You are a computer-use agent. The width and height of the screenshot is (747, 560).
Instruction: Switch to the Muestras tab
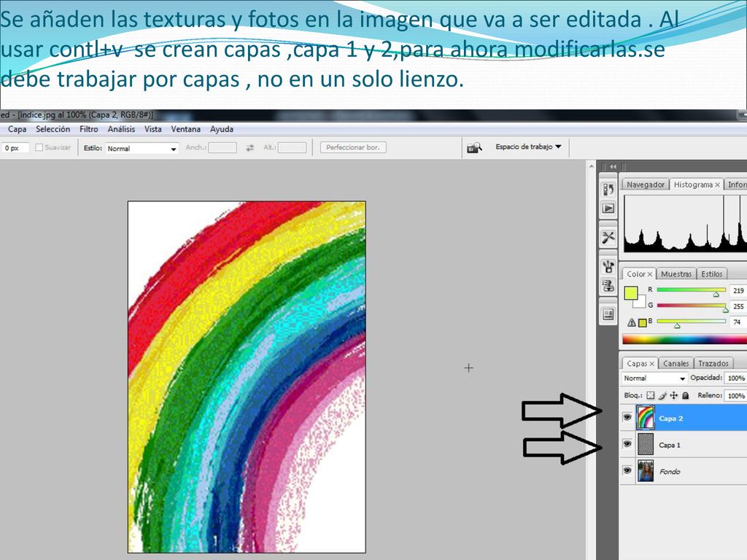point(676,274)
